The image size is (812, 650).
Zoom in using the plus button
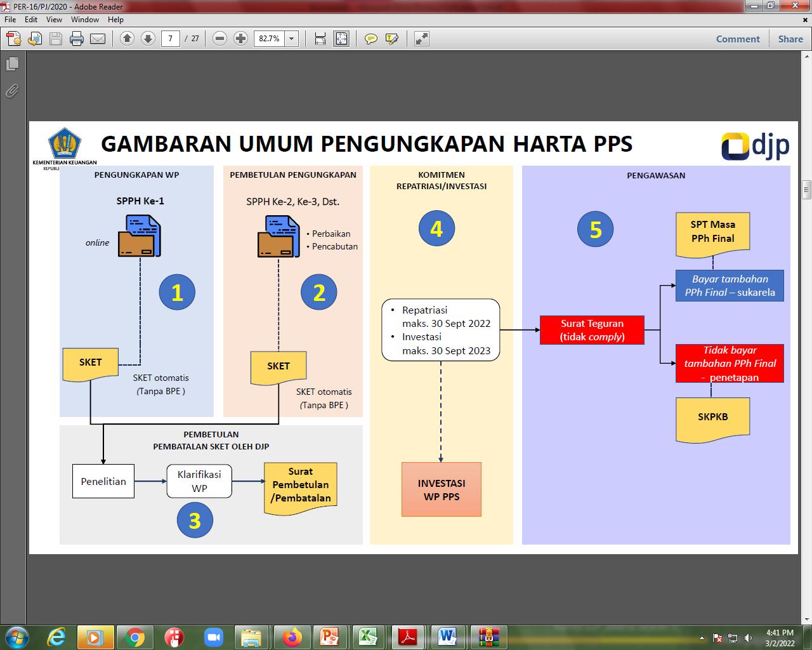240,39
